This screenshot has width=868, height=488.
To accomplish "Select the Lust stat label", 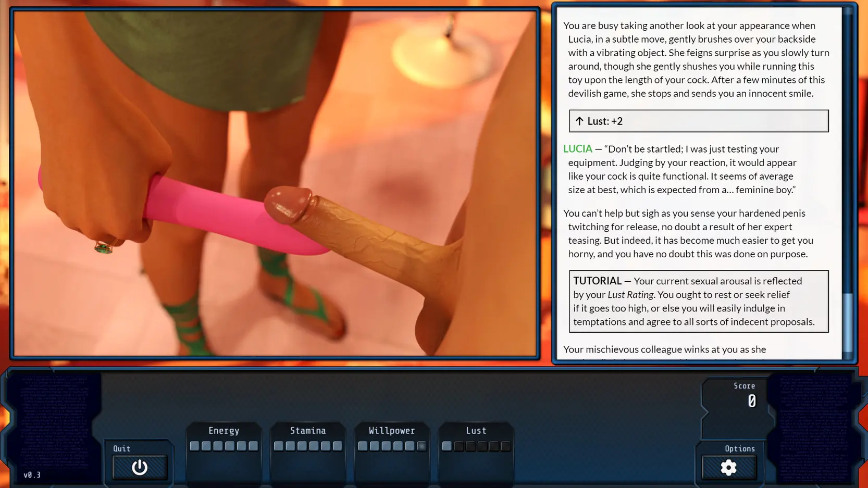I will click(476, 430).
